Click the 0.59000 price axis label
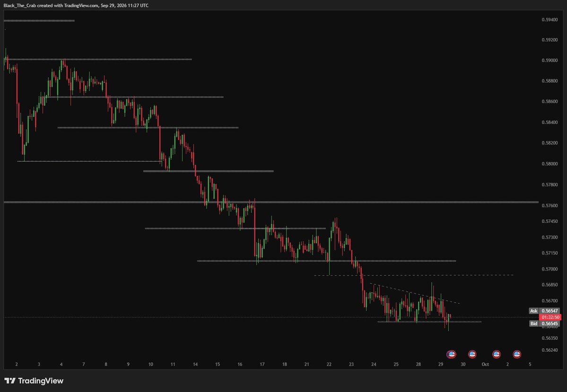Screen dimensions: 567x392 click(550, 61)
